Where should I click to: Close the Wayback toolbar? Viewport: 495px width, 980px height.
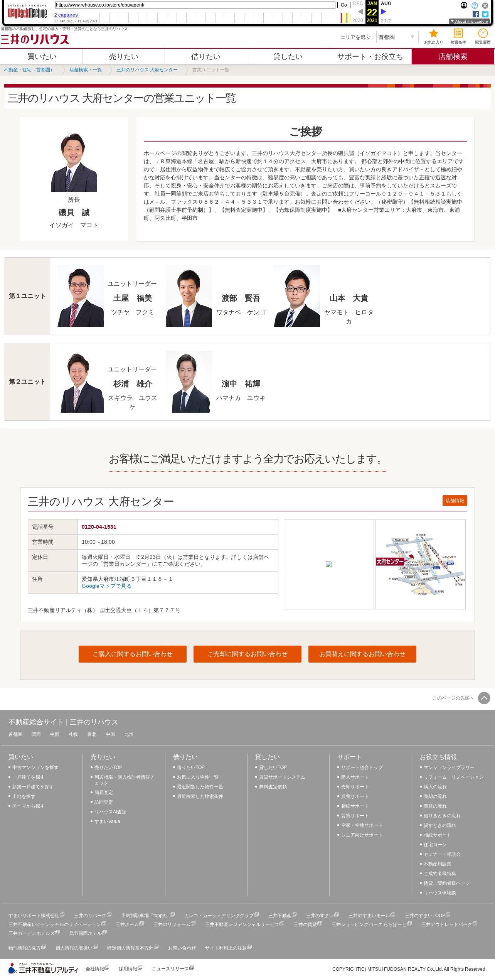pos(485,5)
